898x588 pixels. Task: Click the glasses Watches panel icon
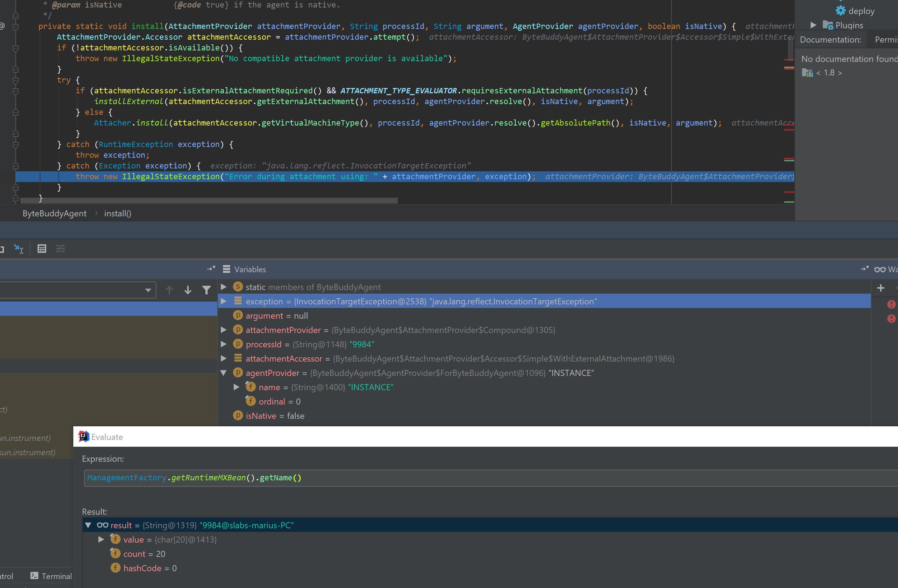(880, 269)
